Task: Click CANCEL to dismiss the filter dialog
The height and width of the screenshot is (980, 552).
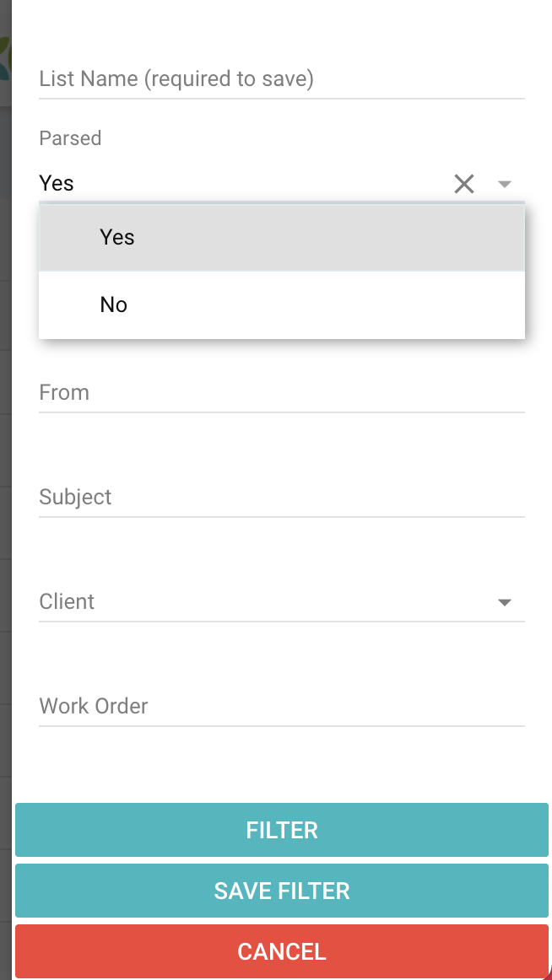Action: 281,951
